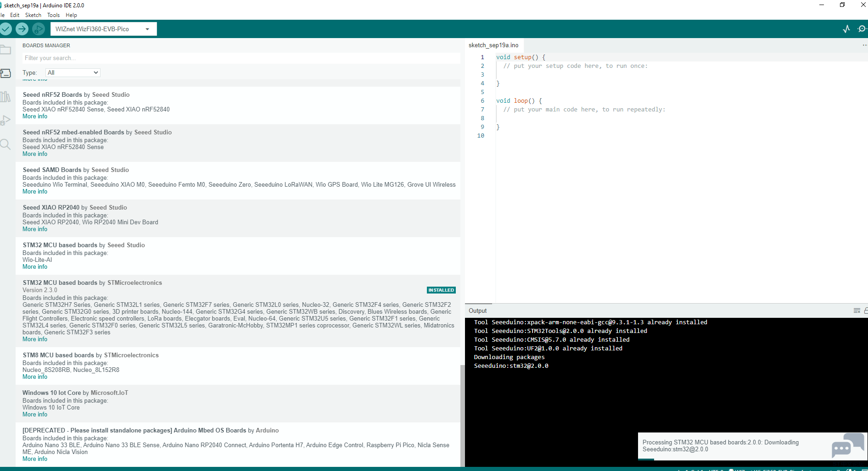Image resolution: width=868 pixels, height=471 pixels.
Task: Click the setup code comment on line 2
Action: [576, 66]
